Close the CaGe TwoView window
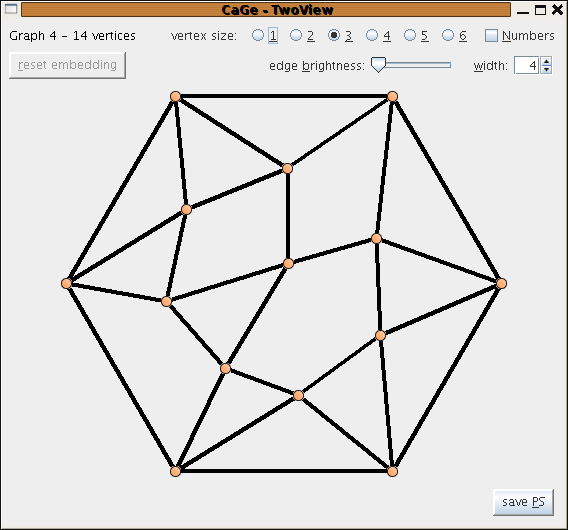Image resolution: width=568 pixels, height=530 pixels. (x=557, y=10)
